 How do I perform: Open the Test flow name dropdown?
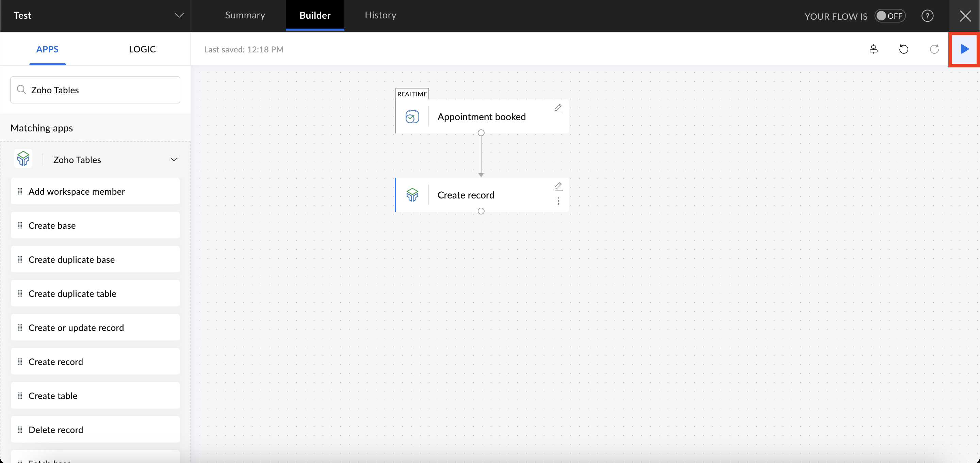pyautogui.click(x=179, y=16)
